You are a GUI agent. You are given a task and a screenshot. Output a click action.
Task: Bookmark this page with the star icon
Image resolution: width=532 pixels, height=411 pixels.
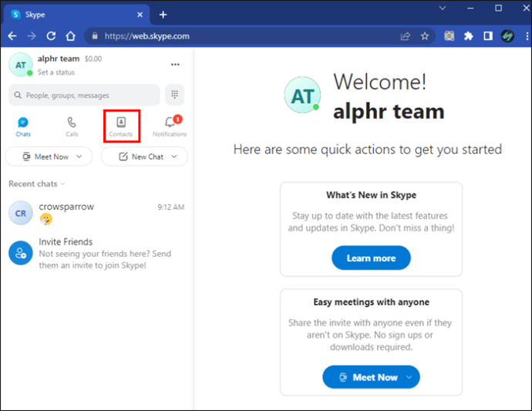pyautogui.click(x=425, y=36)
